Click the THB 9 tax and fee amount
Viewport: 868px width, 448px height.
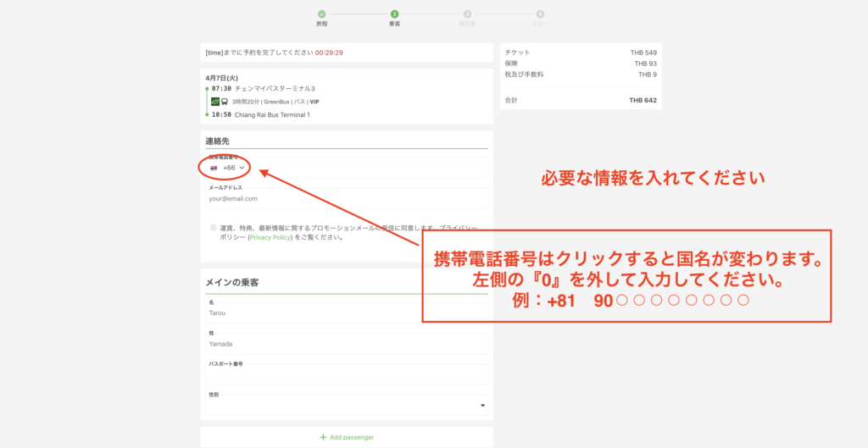[x=647, y=75]
